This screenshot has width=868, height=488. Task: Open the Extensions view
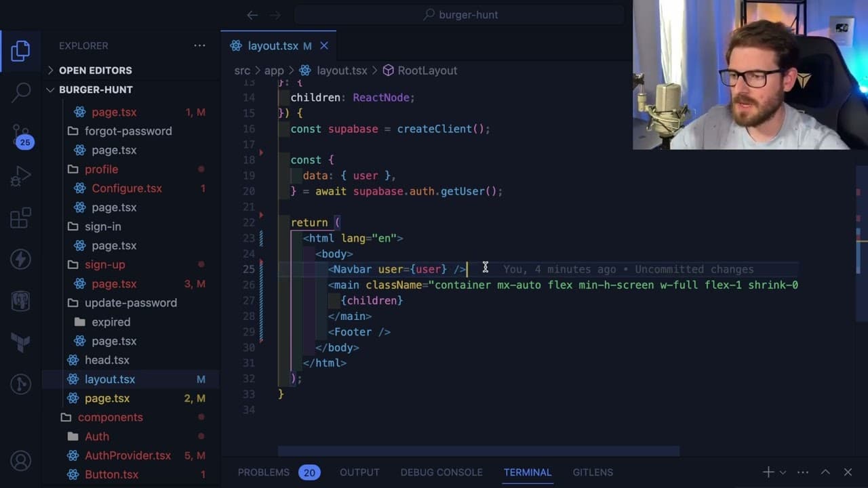pos(20,218)
